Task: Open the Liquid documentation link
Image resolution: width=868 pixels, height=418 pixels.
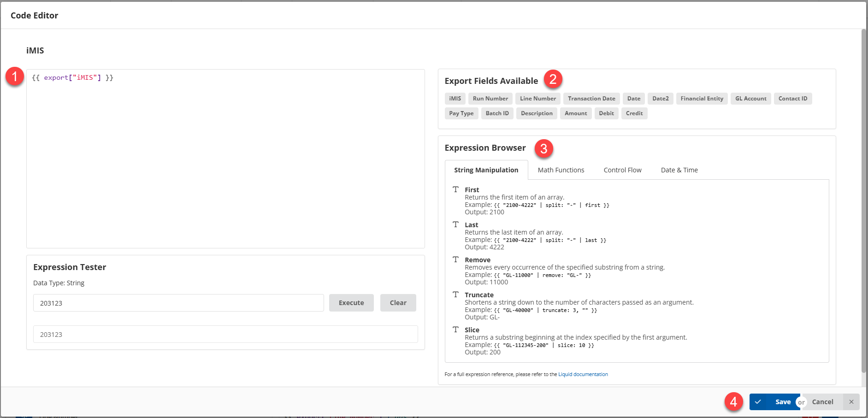Action: [x=583, y=374]
